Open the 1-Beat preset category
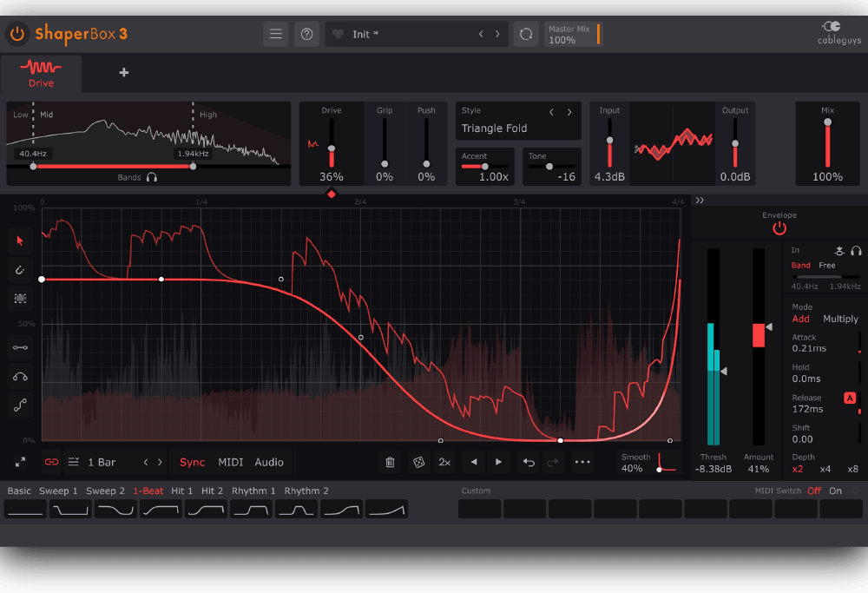 148,491
